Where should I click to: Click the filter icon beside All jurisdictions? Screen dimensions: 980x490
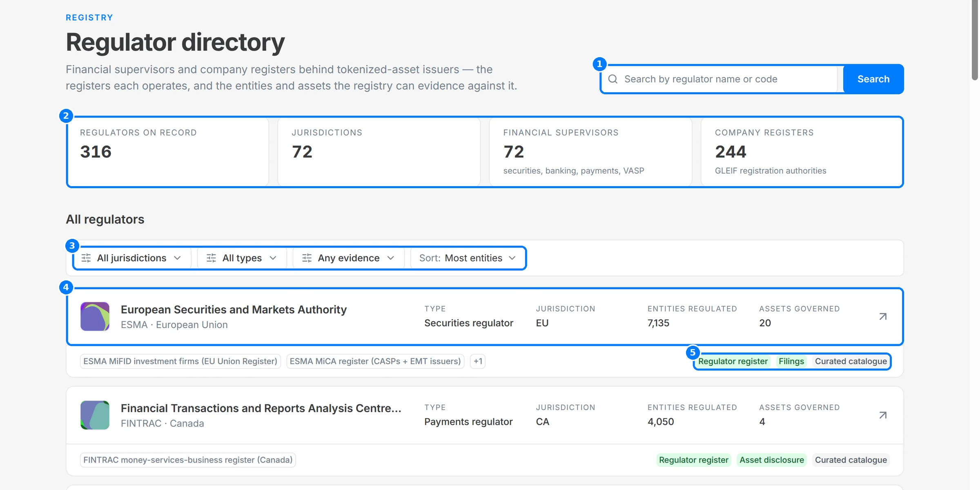click(x=86, y=258)
